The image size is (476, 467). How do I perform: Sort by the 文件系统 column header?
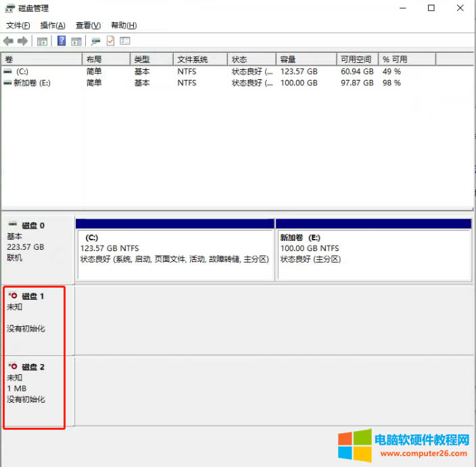tap(199, 60)
